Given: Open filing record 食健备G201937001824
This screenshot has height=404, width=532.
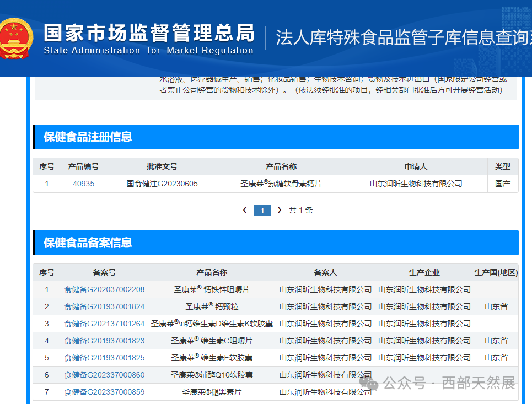Looking at the screenshot, I should 104,306.
